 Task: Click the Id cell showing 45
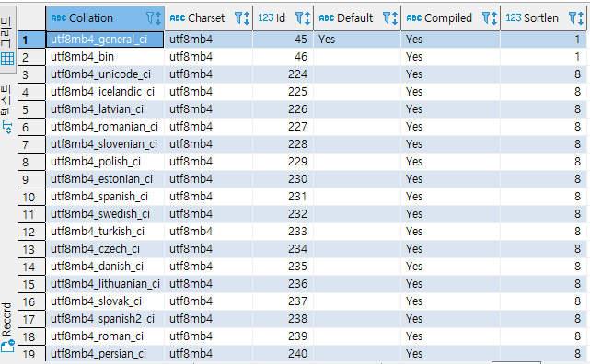[x=283, y=40]
